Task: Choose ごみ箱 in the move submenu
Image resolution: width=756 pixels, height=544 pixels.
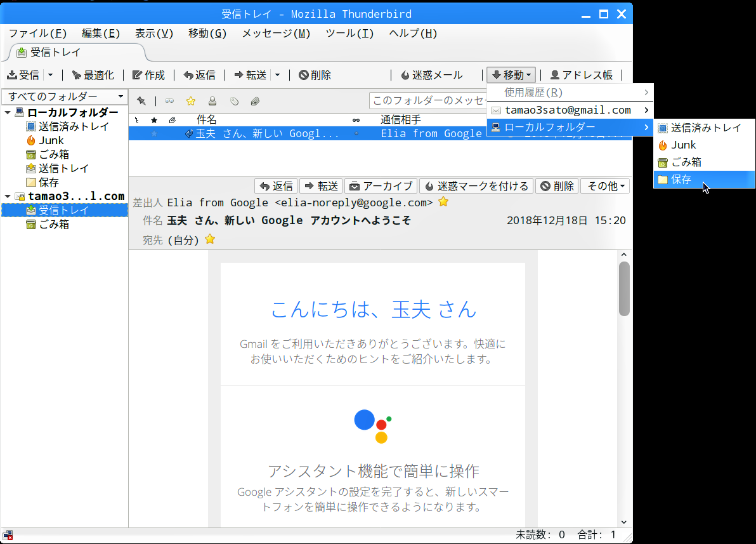Action: point(705,163)
